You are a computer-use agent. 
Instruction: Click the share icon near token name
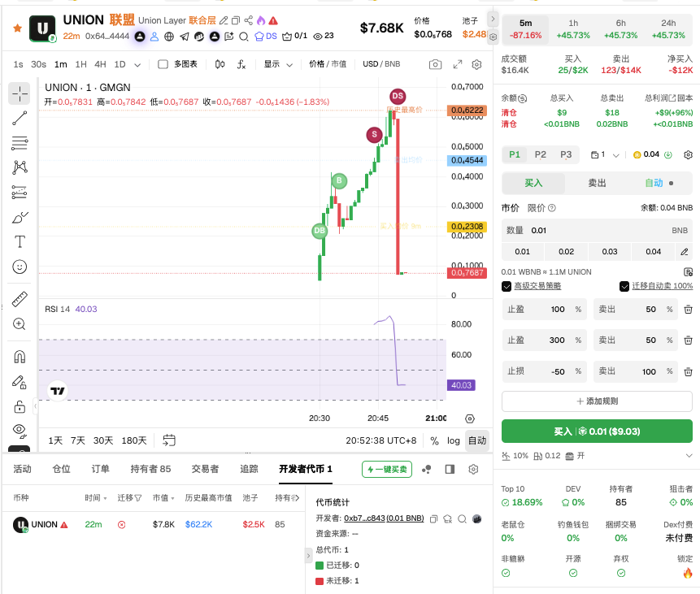[248, 20]
